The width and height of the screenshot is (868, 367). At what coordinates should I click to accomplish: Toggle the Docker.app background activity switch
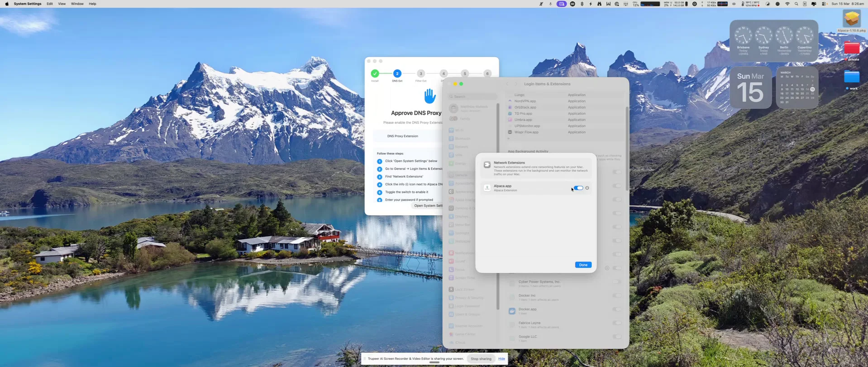pyautogui.click(x=617, y=309)
